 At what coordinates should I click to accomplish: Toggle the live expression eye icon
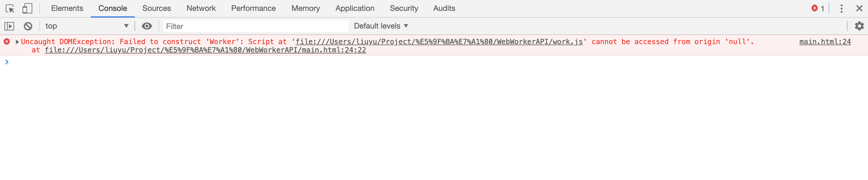tap(147, 26)
